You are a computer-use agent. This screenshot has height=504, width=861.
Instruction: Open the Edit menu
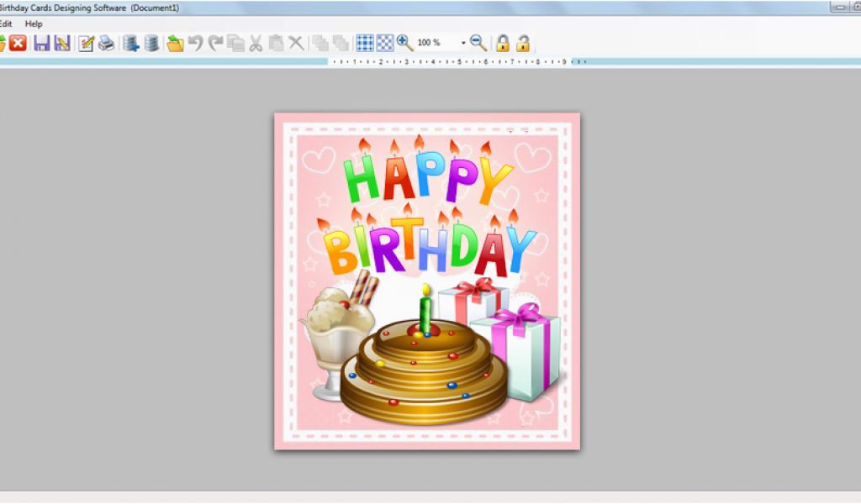click(5, 24)
